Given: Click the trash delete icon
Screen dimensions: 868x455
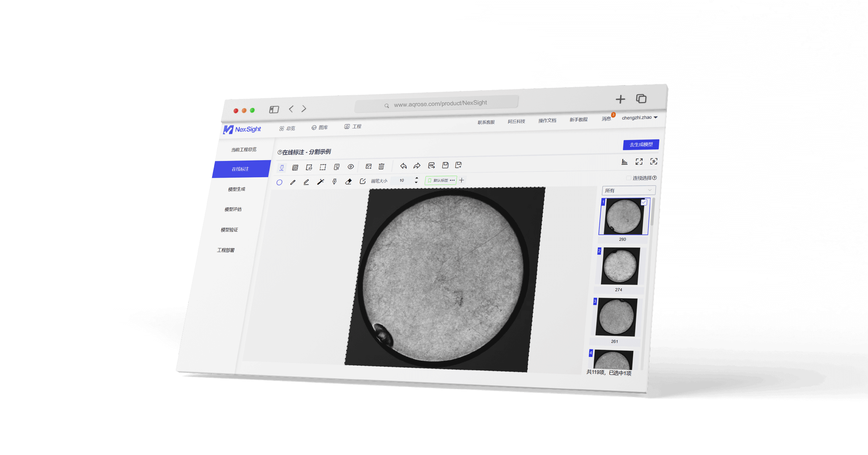Looking at the screenshot, I should pos(381,166).
